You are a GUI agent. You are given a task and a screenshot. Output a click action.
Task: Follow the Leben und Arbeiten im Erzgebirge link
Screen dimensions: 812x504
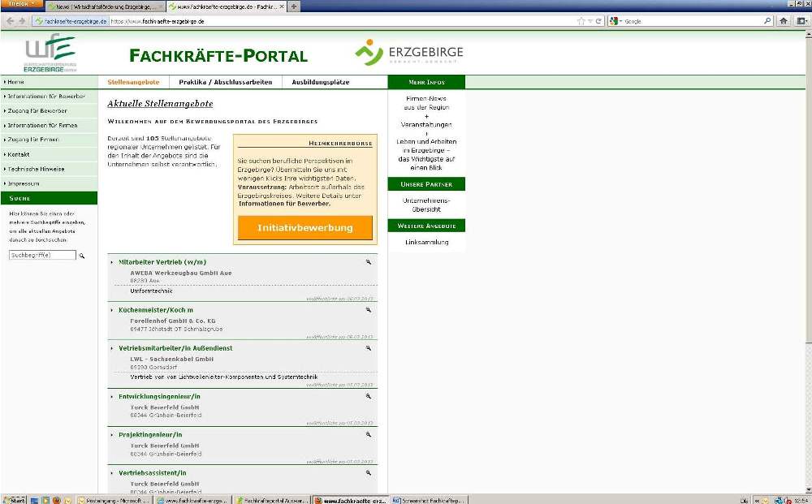(x=426, y=155)
